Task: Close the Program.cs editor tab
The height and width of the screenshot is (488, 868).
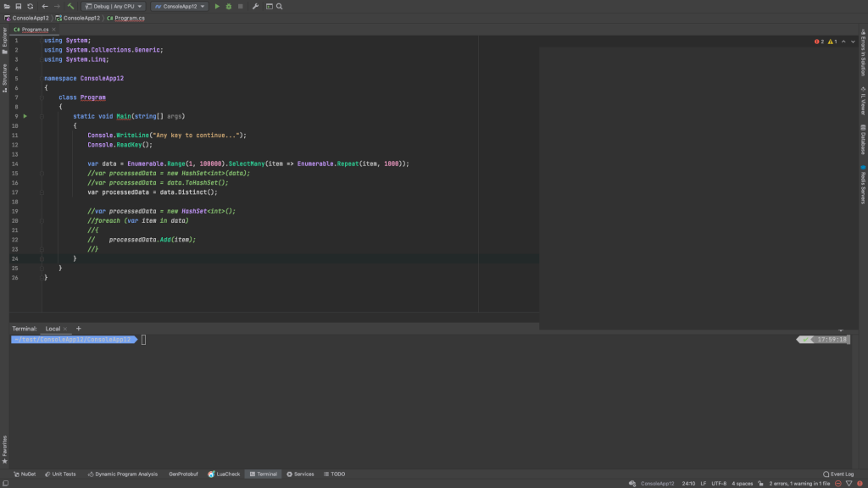Action: pyautogui.click(x=53, y=30)
